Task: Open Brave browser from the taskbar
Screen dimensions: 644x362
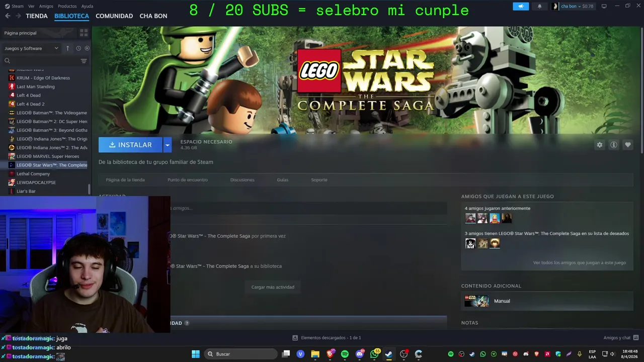Action: click(x=330, y=354)
